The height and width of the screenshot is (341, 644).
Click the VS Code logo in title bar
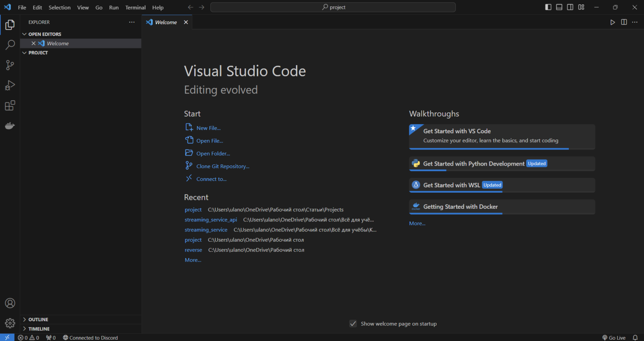pyautogui.click(x=7, y=7)
